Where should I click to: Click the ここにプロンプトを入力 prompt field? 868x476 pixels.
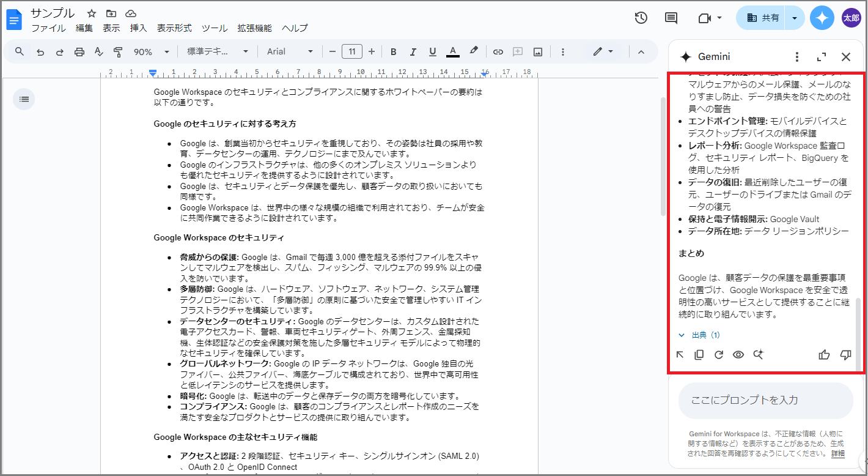[x=765, y=400]
